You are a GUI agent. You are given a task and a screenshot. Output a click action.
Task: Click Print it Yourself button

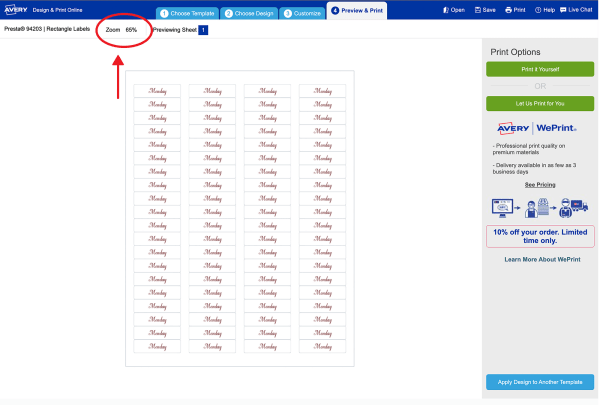pyautogui.click(x=540, y=69)
